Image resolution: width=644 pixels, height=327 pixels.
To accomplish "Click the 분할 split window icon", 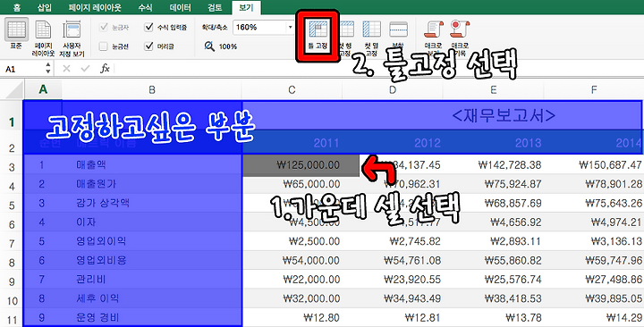I will 398,30.
